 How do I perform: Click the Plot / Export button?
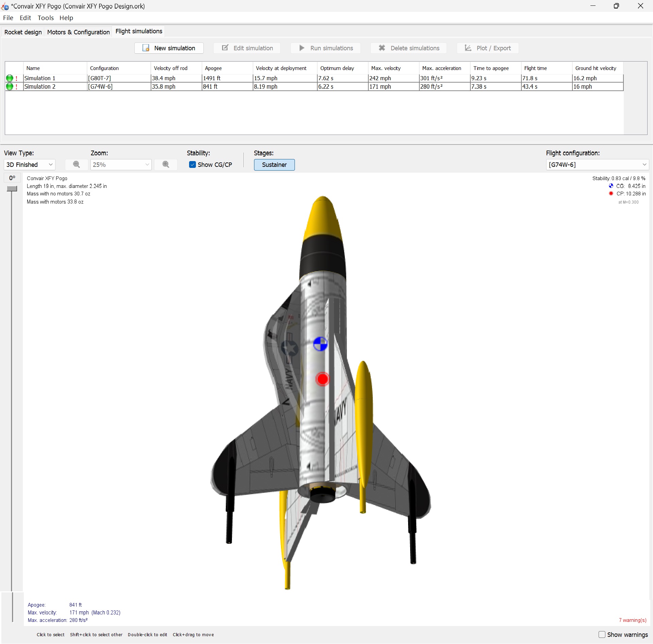point(488,48)
